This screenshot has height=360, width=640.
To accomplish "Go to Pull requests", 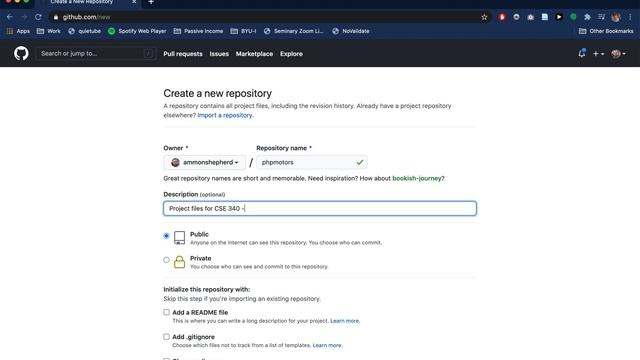I will (x=183, y=54).
